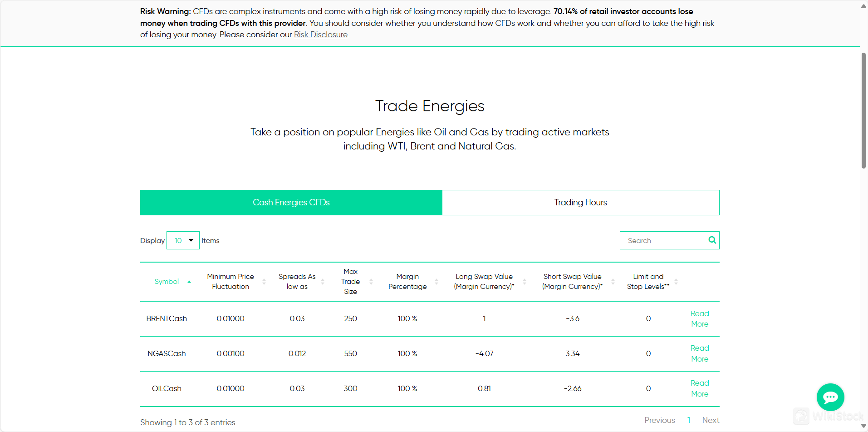Screen dimensions: 868x432
Task: Click the page vertical scrollbar thumb
Action: (863, 110)
